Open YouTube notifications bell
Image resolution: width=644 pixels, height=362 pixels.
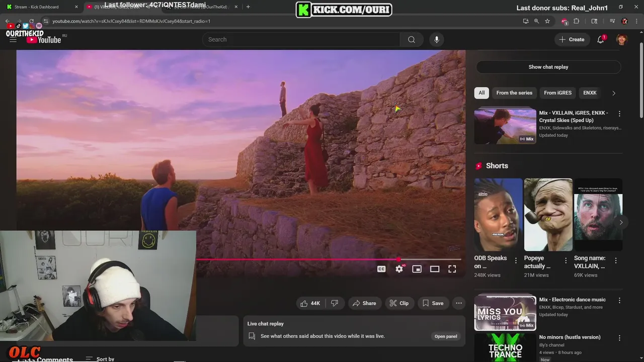pos(601,40)
